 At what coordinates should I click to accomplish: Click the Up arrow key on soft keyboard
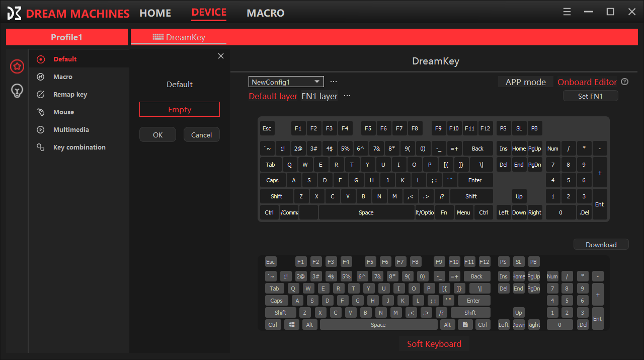click(519, 313)
